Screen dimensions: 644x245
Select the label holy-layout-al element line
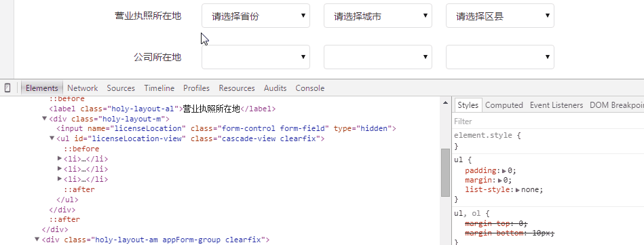(162, 109)
